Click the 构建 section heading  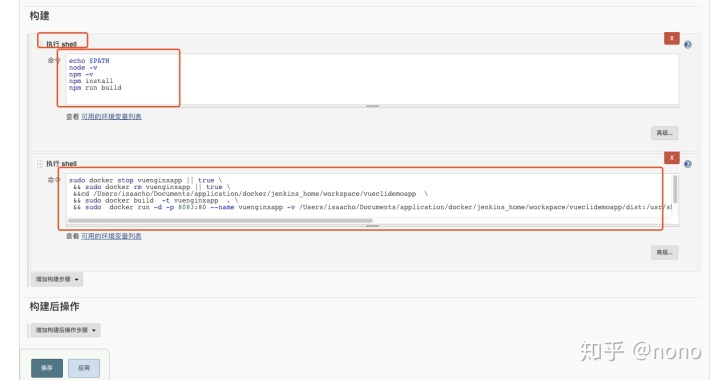(39, 16)
